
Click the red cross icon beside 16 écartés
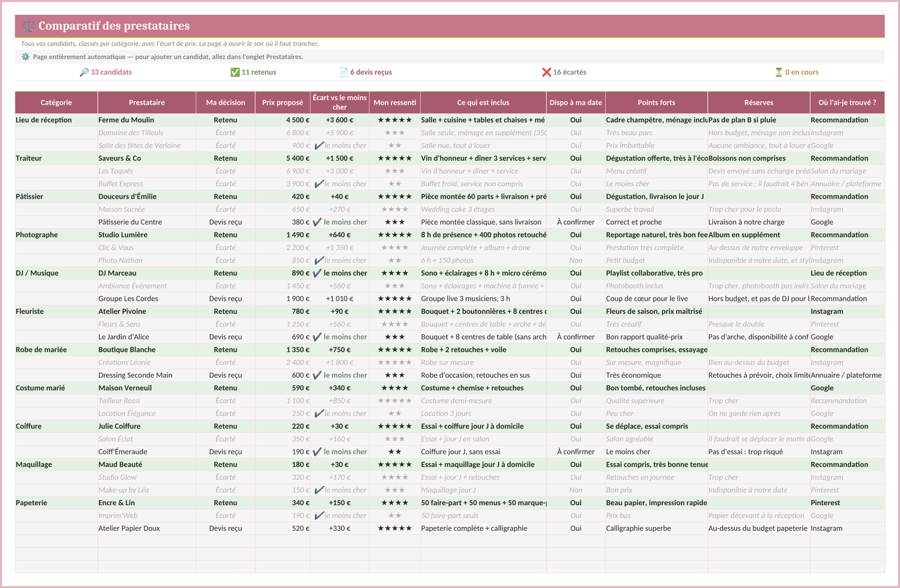546,72
